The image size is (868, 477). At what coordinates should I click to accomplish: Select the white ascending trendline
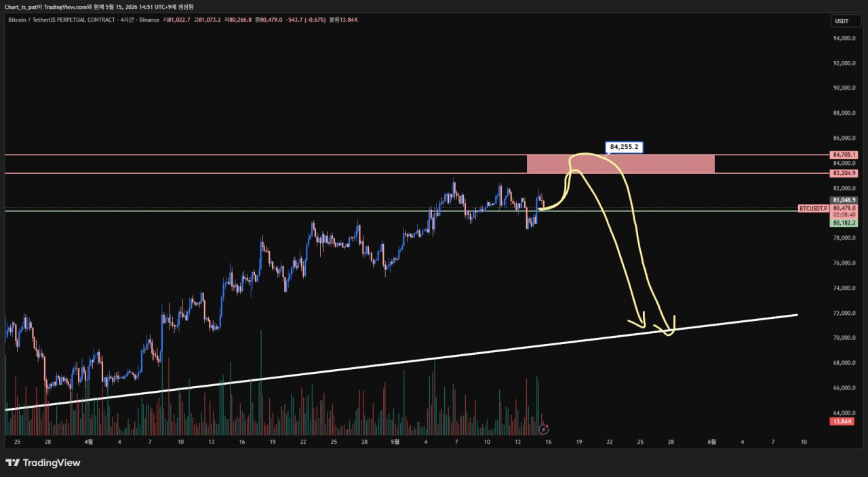point(400,362)
